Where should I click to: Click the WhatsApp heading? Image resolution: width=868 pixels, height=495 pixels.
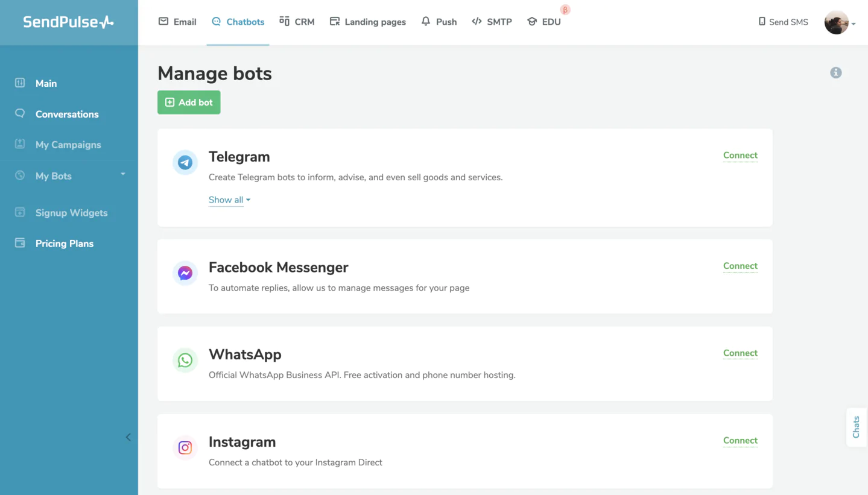245,355
